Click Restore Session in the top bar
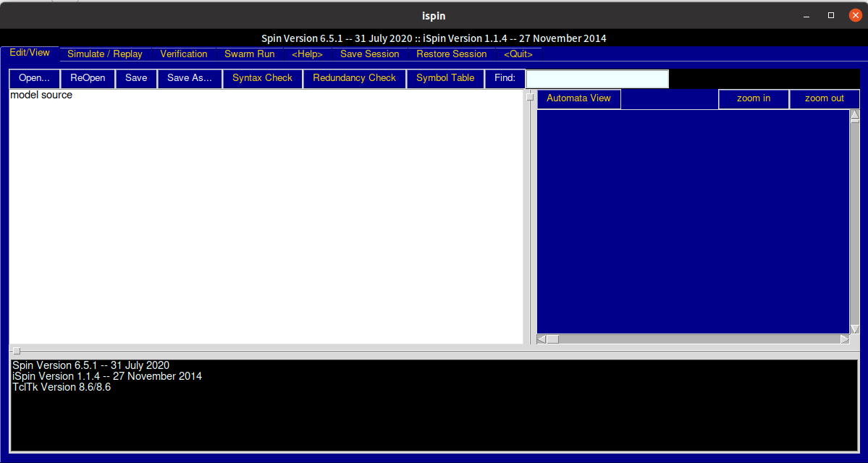Viewport: 868px width, 463px height. pos(452,54)
